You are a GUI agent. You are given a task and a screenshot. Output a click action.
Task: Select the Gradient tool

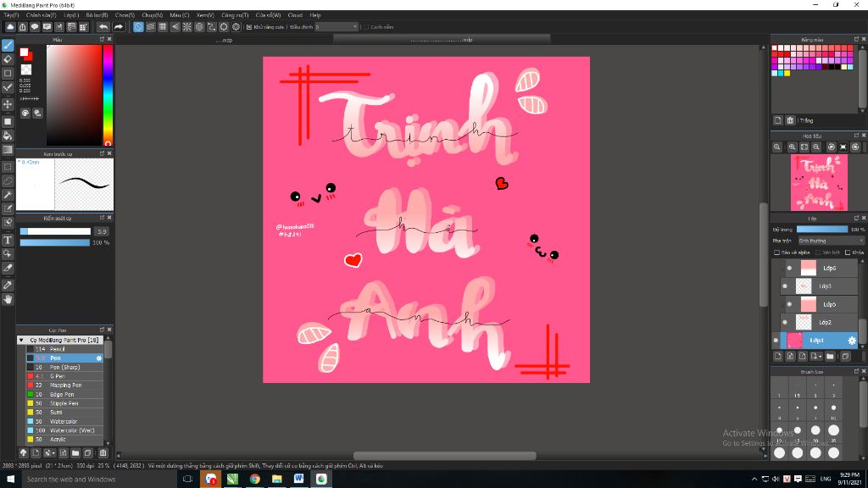pyautogui.click(x=8, y=149)
